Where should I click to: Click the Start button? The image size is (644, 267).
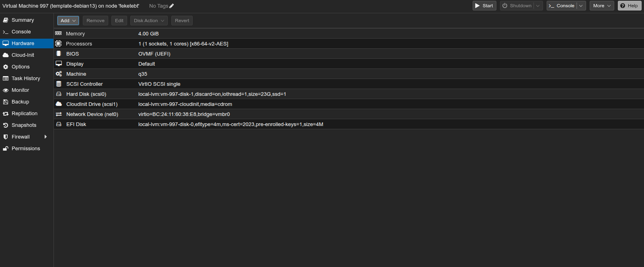point(484,6)
